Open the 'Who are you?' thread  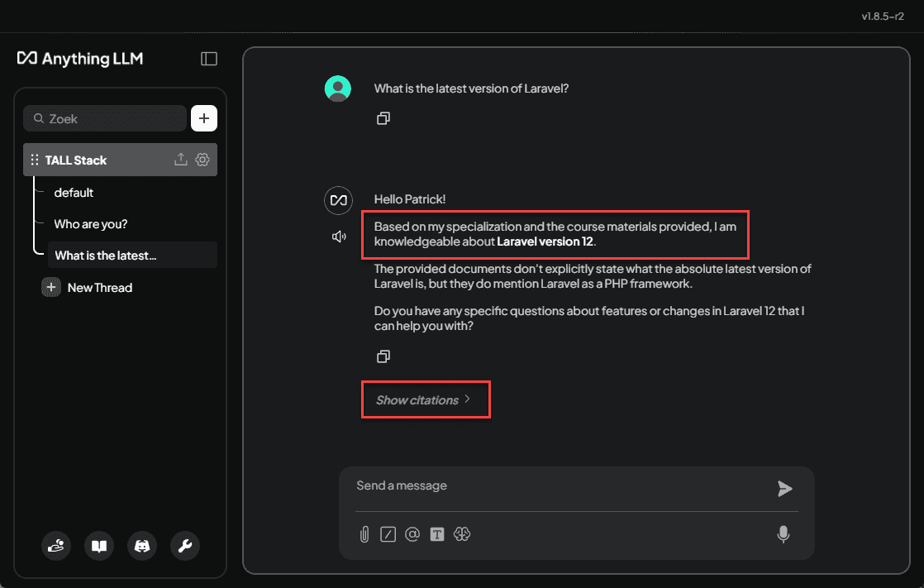click(91, 224)
